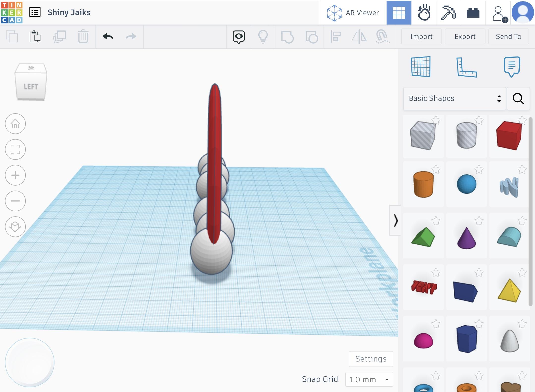Screen dimensions: 535x392
Task: Click the Export button
Action: pyautogui.click(x=465, y=37)
